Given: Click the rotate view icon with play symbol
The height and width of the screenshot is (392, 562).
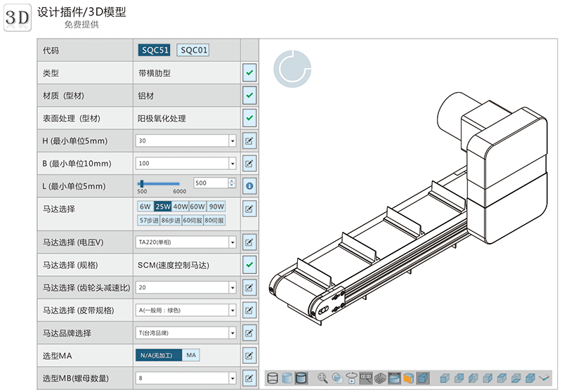Looking at the screenshot, I should pos(352,378).
